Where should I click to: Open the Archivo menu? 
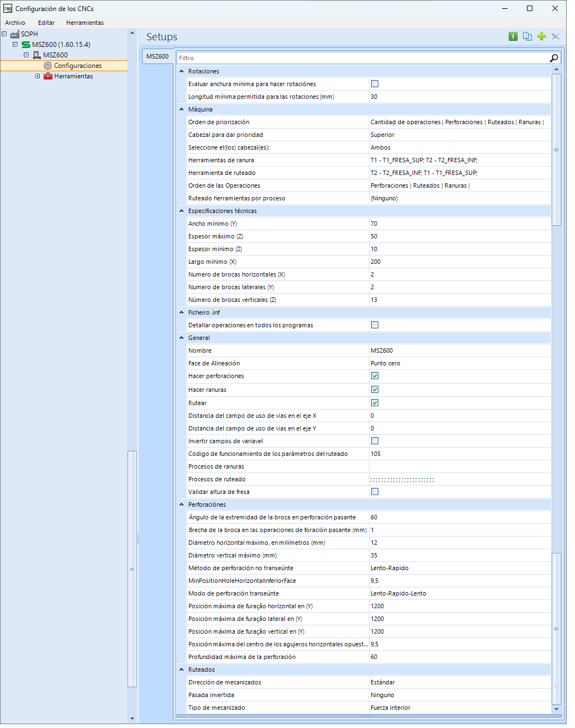point(15,23)
